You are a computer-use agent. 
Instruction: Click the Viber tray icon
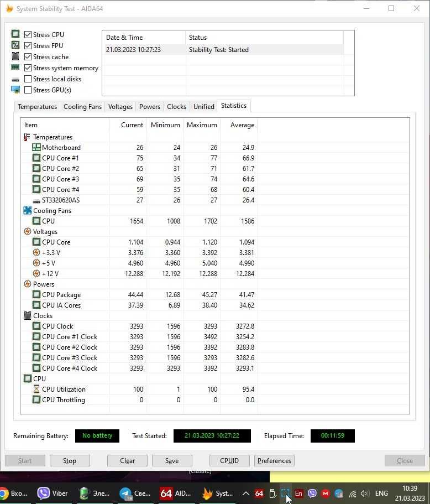(312, 493)
